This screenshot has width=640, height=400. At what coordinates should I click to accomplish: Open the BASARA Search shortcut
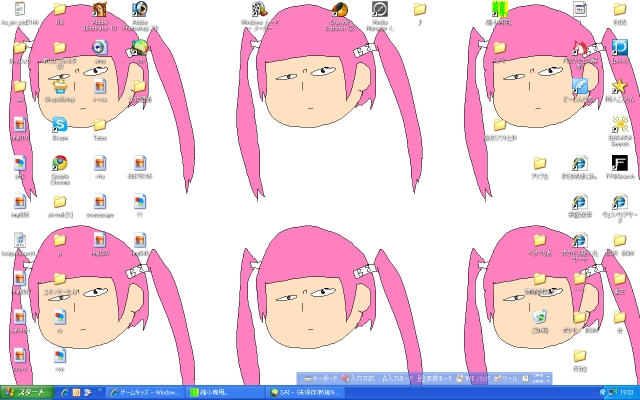click(619, 125)
